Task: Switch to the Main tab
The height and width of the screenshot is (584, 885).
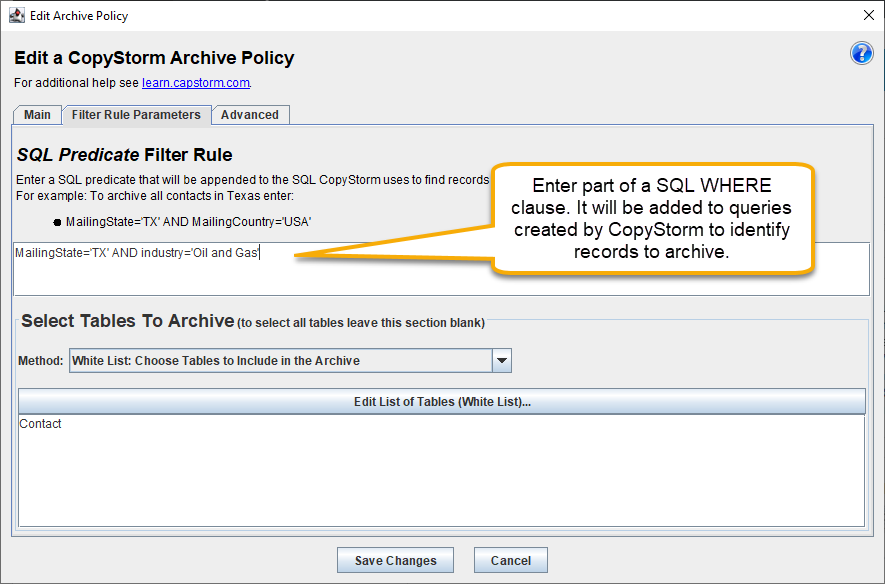Action: pos(37,115)
